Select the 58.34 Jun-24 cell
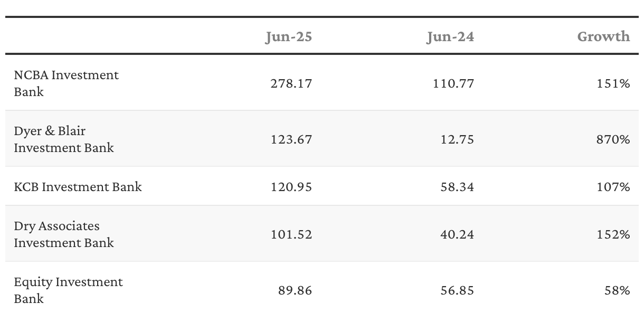 tap(457, 187)
